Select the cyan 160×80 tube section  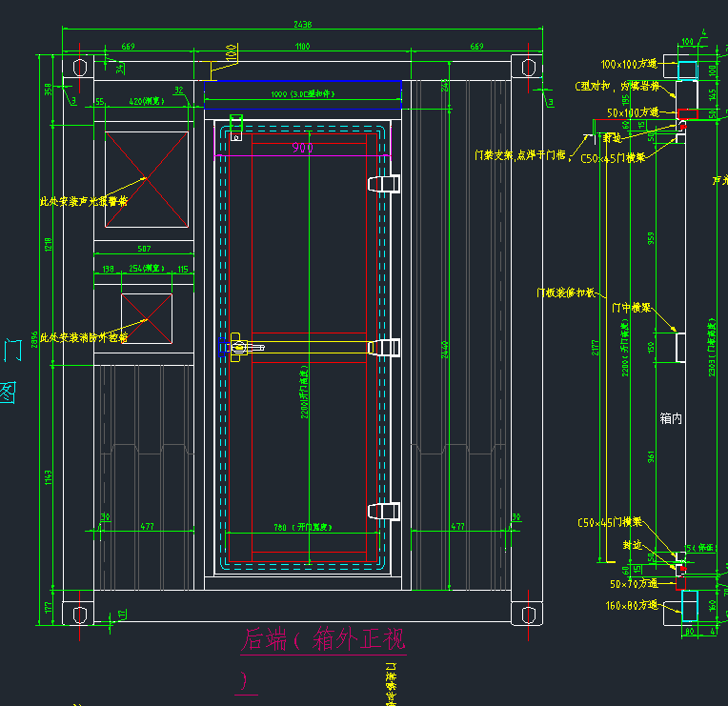[x=690, y=605]
